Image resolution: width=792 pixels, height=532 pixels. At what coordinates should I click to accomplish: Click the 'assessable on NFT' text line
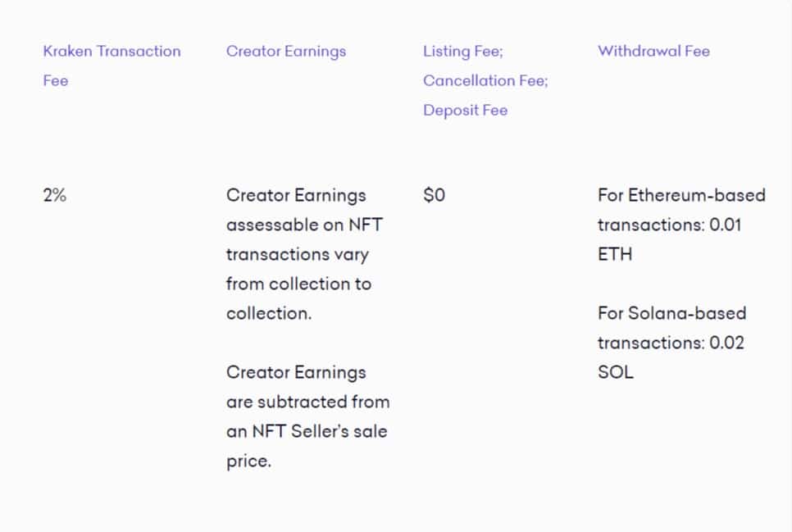point(304,225)
